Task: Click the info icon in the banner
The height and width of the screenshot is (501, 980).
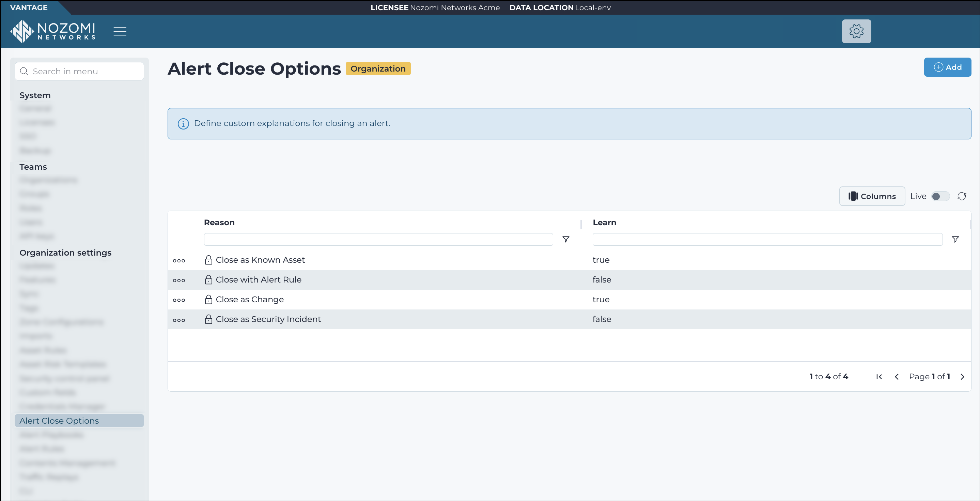Action: coord(183,124)
